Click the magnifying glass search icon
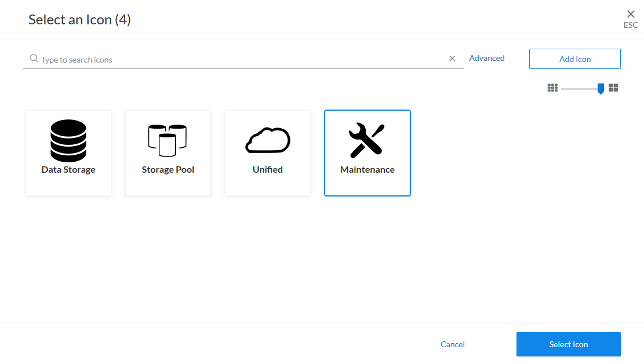Viewport: 644px width, 364px height. point(34,59)
